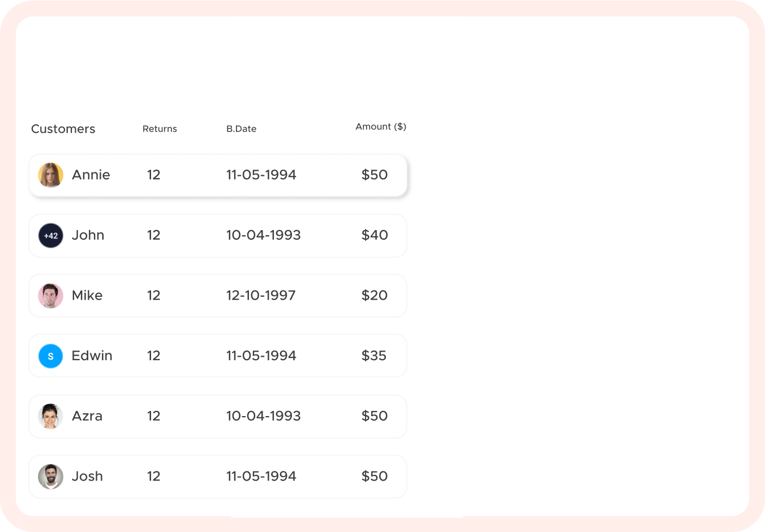The width and height of the screenshot is (765, 532).
Task: Click the returns count in Azra's row
Action: [153, 416]
